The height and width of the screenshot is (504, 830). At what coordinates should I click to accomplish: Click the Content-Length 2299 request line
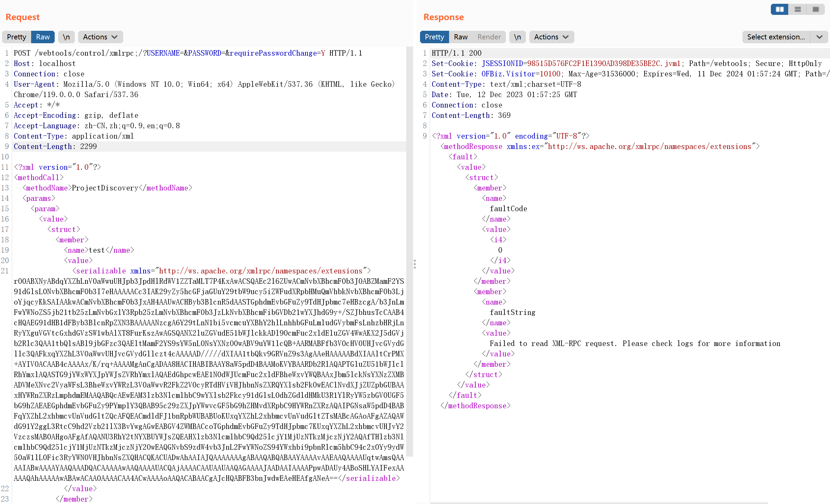55,147
